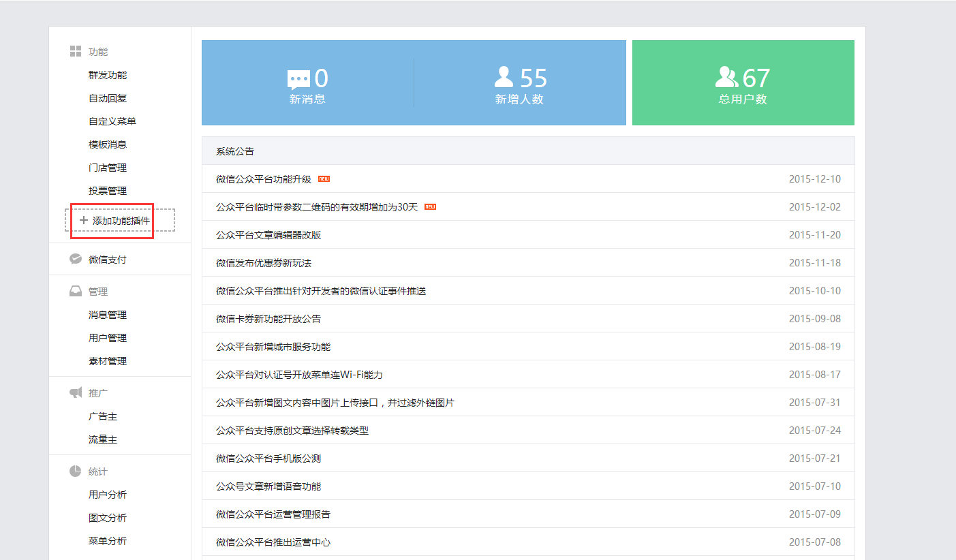
Task: Click date 2015-12-02
Action: (815, 207)
